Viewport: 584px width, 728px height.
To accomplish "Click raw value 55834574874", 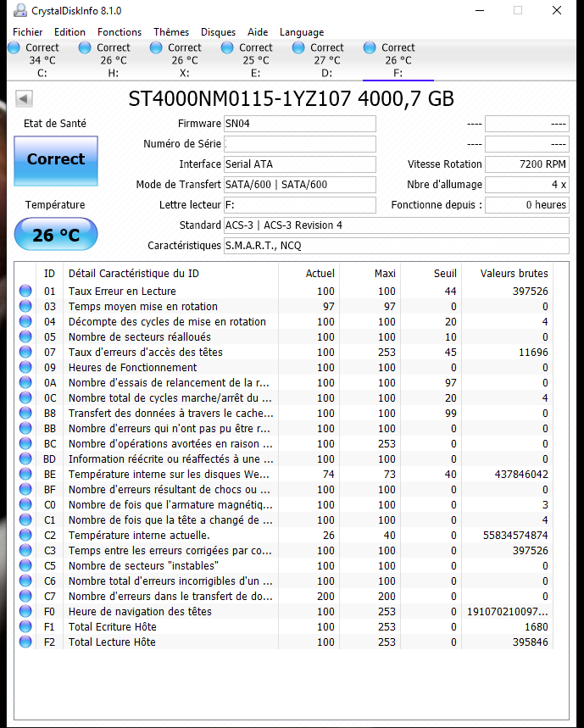I will click(515, 535).
